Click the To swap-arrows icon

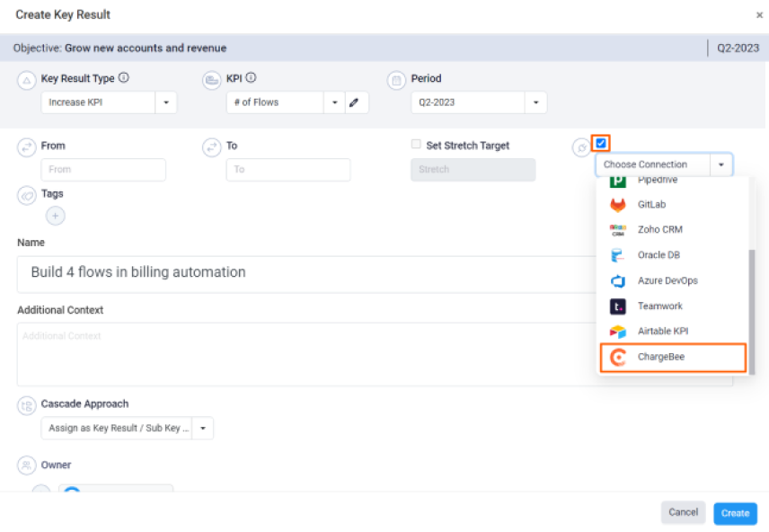pyautogui.click(x=212, y=147)
